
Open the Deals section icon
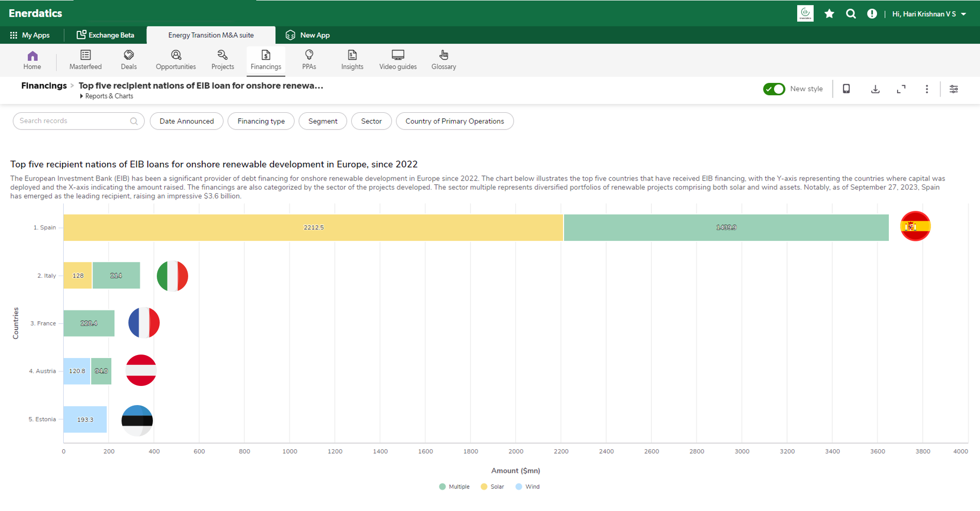click(128, 60)
